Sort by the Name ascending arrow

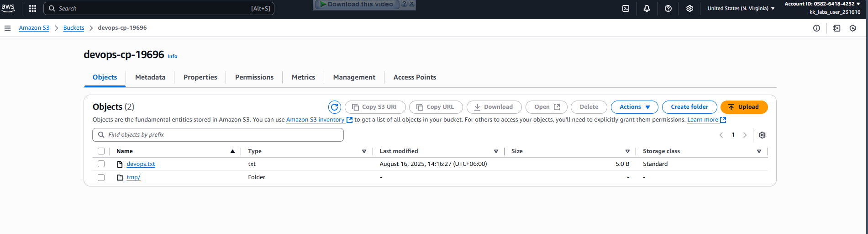pos(232,151)
